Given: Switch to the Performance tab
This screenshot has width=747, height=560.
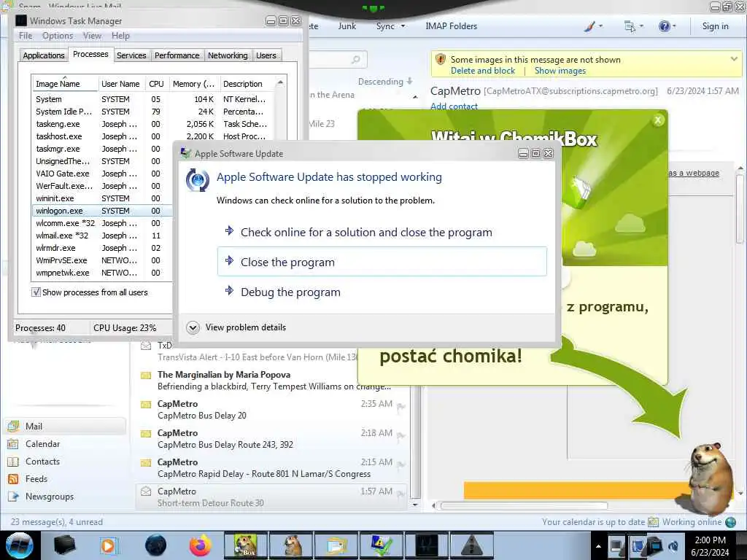Looking at the screenshot, I should click(x=177, y=55).
